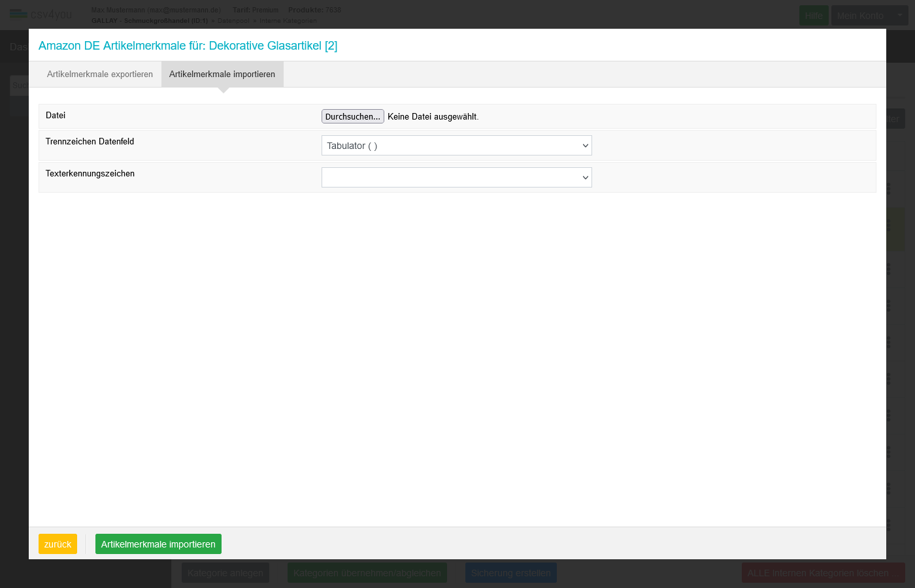Click the Mein Konto button

tap(859, 15)
